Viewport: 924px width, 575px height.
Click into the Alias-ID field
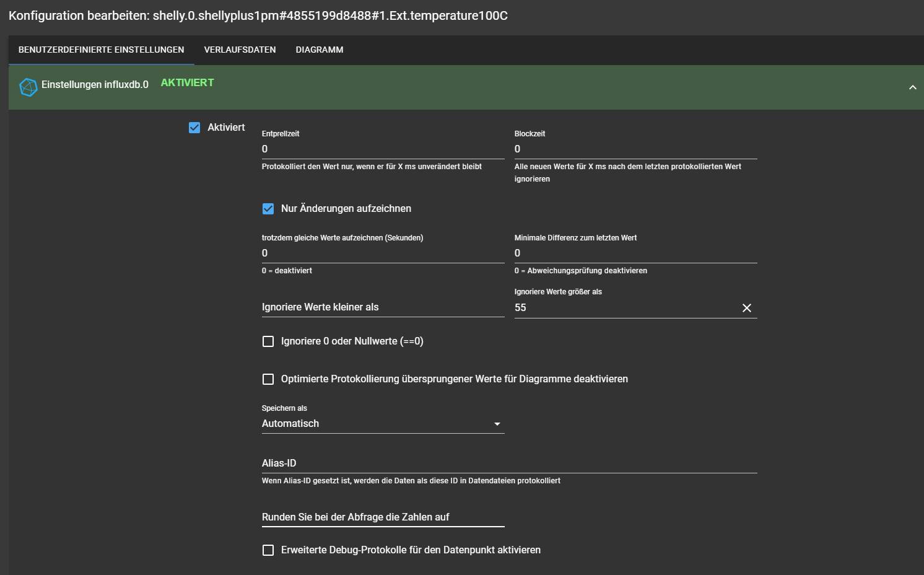tap(509, 463)
